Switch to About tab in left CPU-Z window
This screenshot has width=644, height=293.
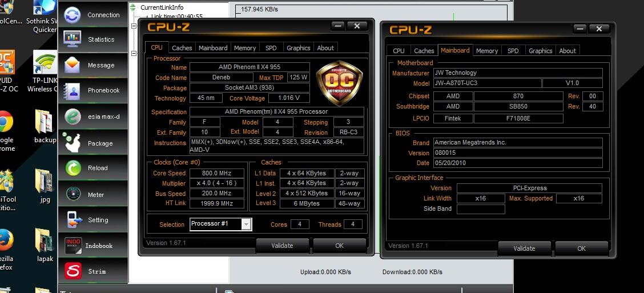(325, 47)
